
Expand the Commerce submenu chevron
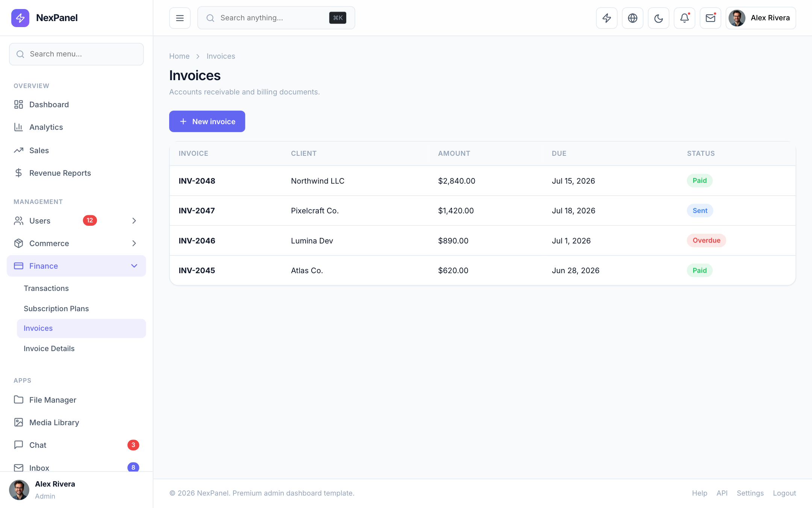click(134, 243)
